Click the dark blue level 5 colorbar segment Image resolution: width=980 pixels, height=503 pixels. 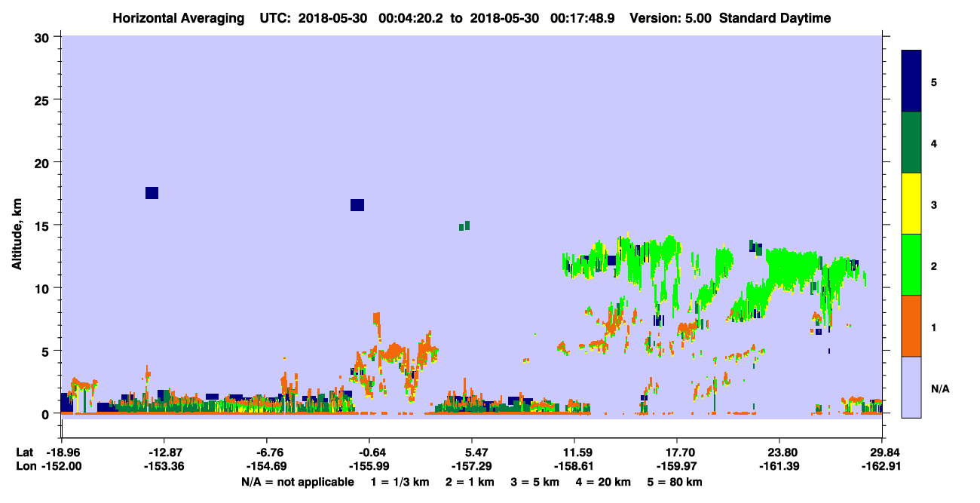coord(911,81)
